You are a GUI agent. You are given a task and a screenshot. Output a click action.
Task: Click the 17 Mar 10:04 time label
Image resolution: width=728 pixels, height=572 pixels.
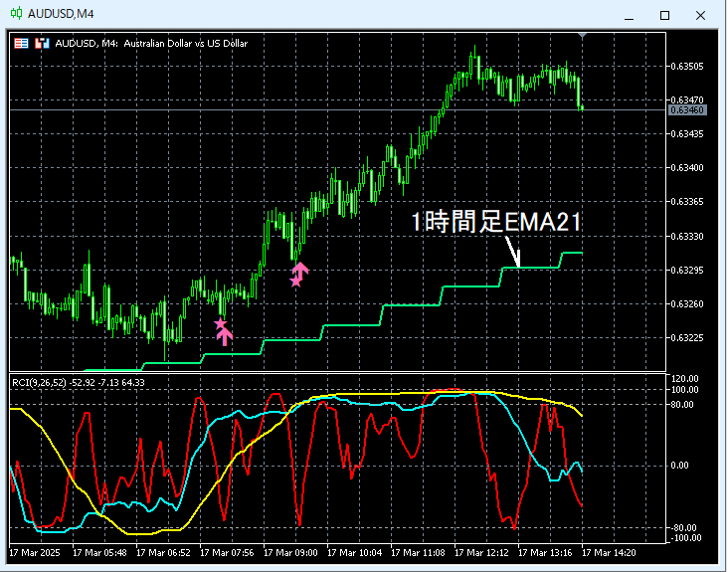pyautogui.click(x=354, y=553)
